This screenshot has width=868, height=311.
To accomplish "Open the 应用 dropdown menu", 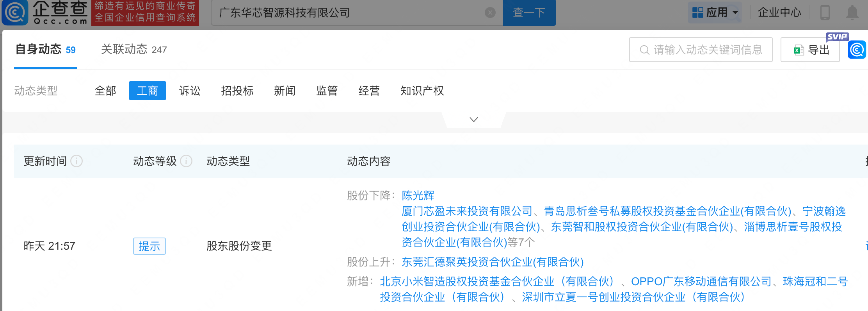I will [x=715, y=13].
